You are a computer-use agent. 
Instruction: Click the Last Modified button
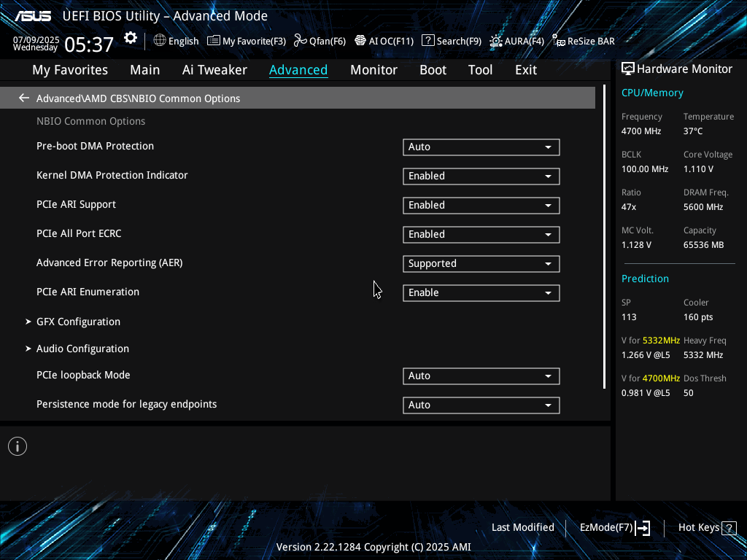[x=522, y=527]
